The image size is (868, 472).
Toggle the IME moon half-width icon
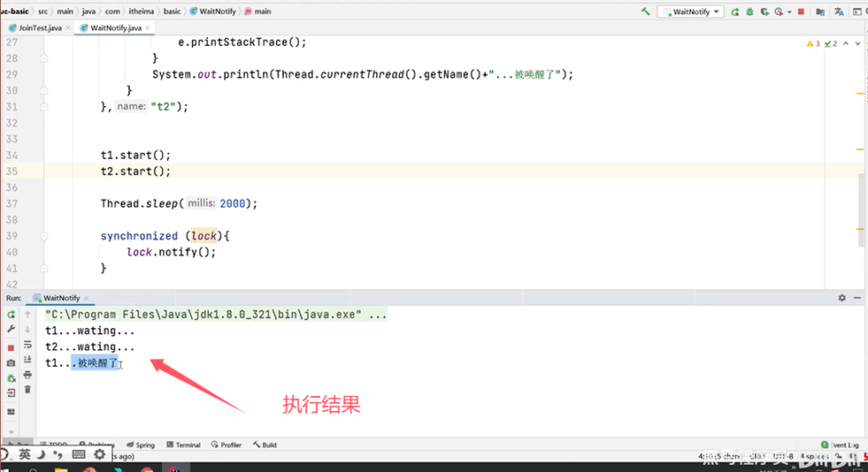coord(41,454)
